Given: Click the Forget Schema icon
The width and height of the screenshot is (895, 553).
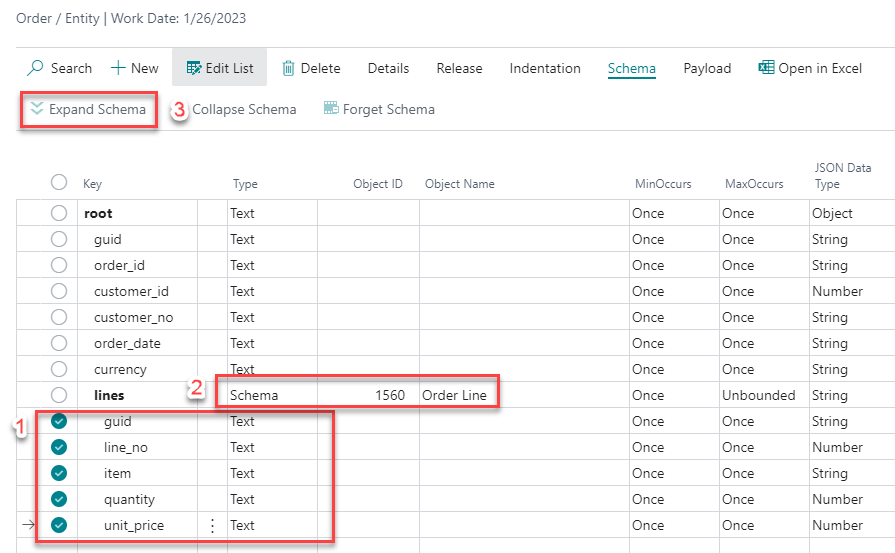Looking at the screenshot, I should click(x=331, y=108).
